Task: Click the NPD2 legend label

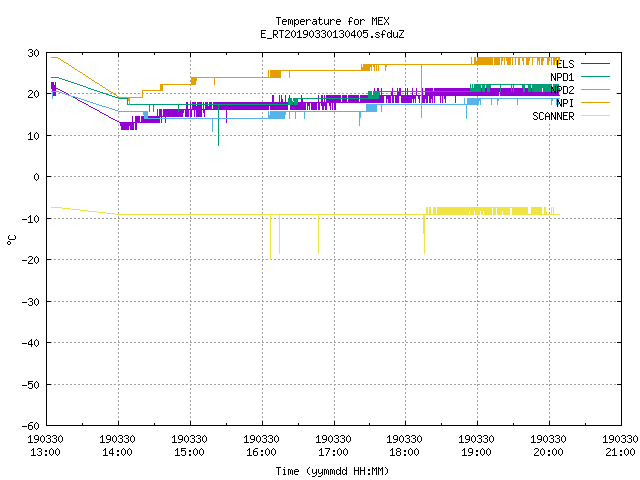Action: coord(562,90)
